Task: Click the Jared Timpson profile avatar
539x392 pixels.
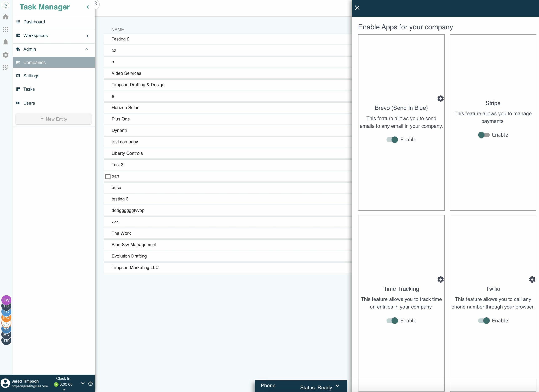Action: (x=5, y=383)
